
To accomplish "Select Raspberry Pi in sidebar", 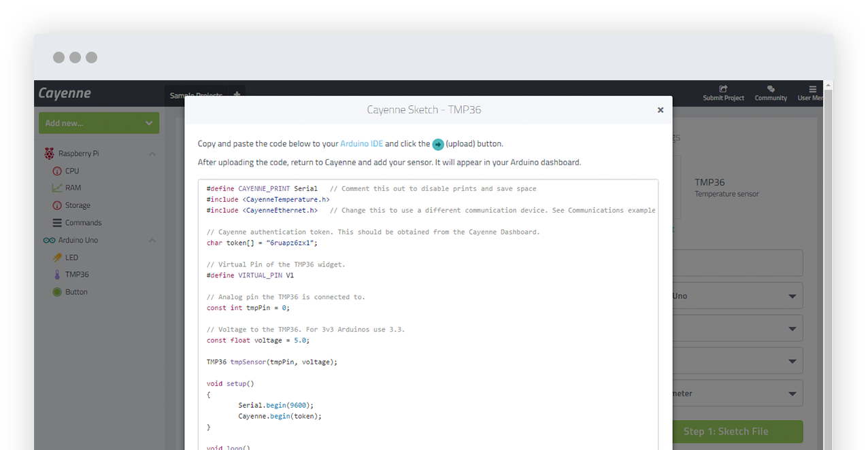I will tap(79, 154).
